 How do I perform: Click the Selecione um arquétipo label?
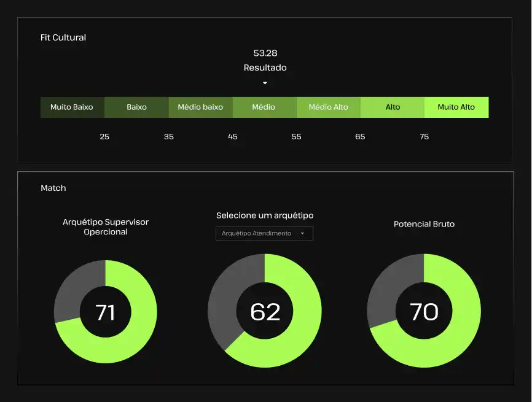coord(265,215)
